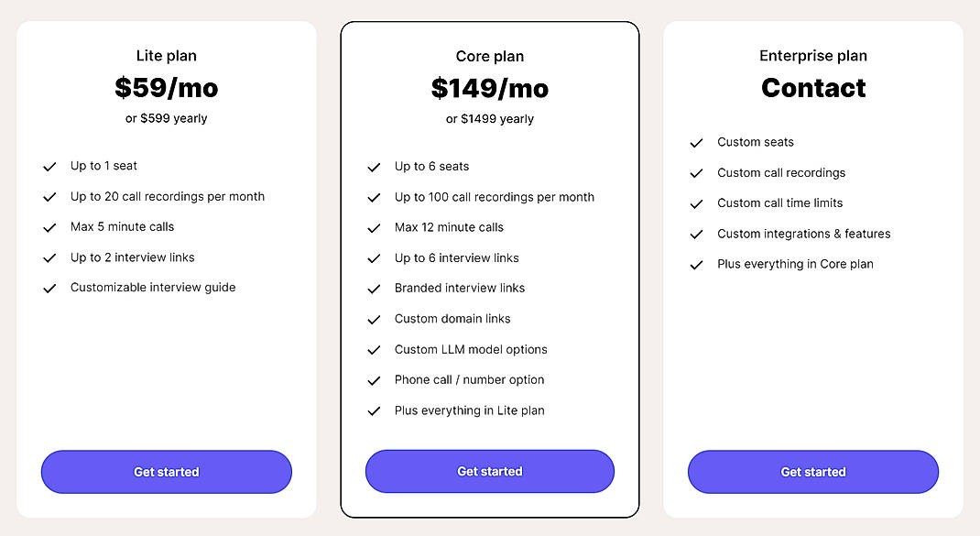
Task: Click Get started under the Enterprise plan
Action: (812, 471)
